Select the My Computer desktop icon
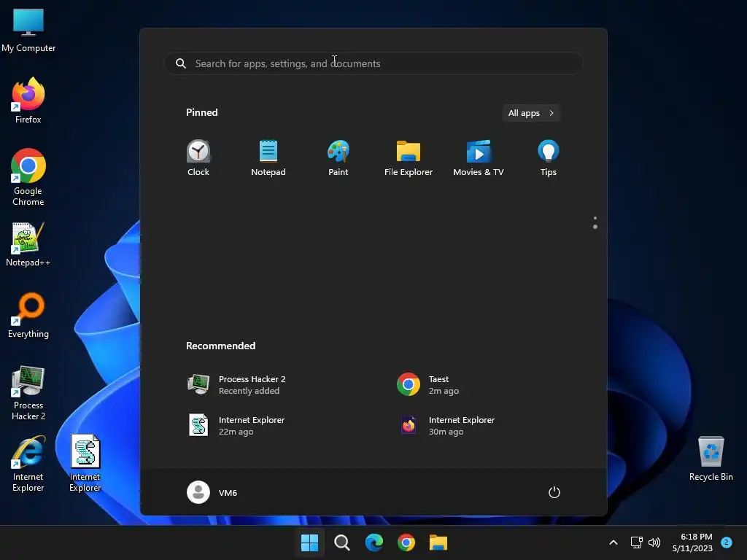This screenshot has width=747, height=560. pos(28,30)
